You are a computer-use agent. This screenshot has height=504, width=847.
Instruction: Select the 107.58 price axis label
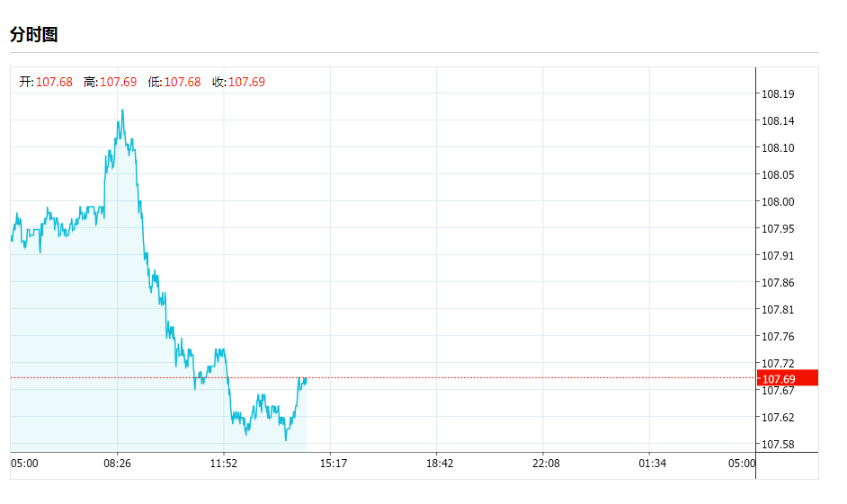tap(778, 445)
